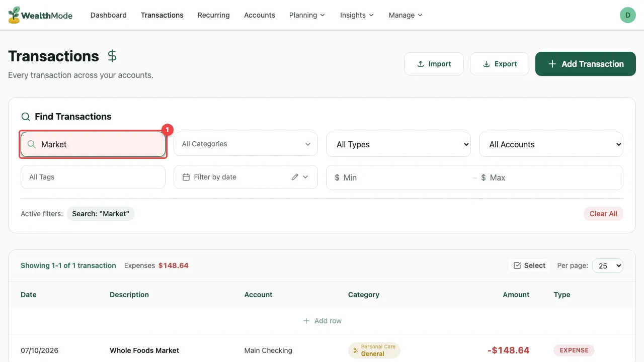
Task: Expand the Planning menu
Action: click(x=307, y=15)
